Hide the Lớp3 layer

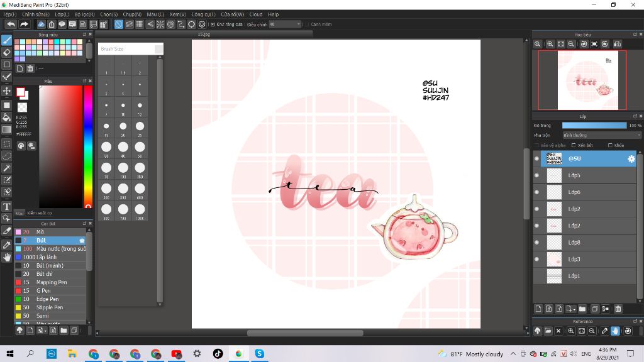[537, 259]
